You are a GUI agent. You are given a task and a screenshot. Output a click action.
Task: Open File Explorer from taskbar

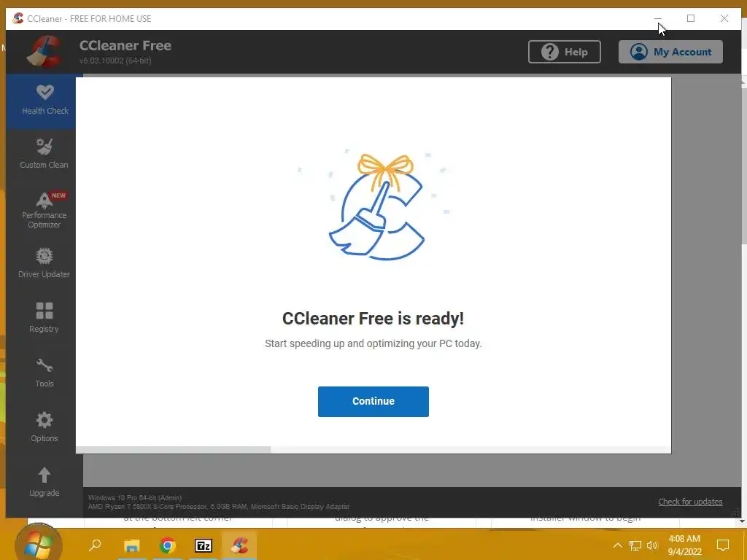pyautogui.click(x=131, y=545)
